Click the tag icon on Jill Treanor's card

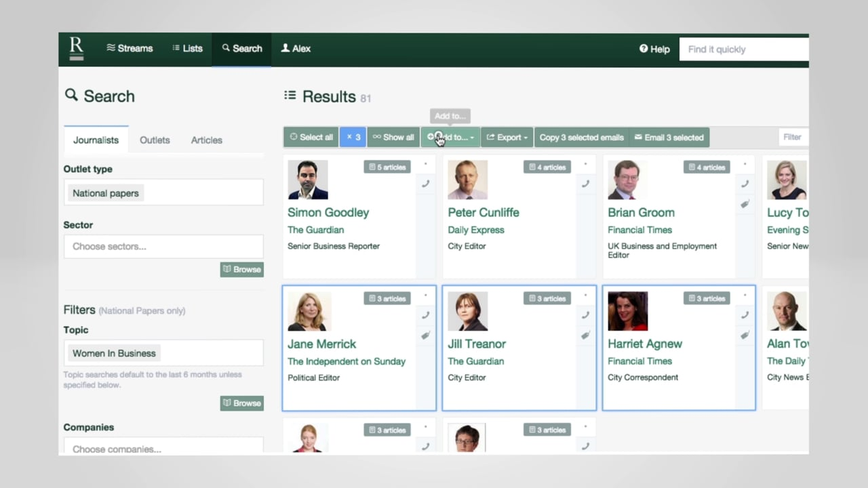pos(586,335)
